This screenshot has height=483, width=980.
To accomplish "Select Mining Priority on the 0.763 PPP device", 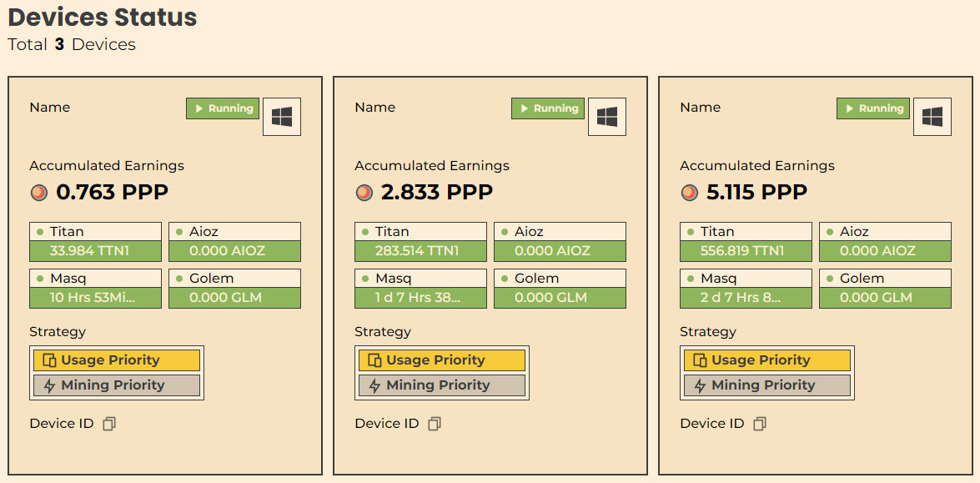I will pos(117,385).
